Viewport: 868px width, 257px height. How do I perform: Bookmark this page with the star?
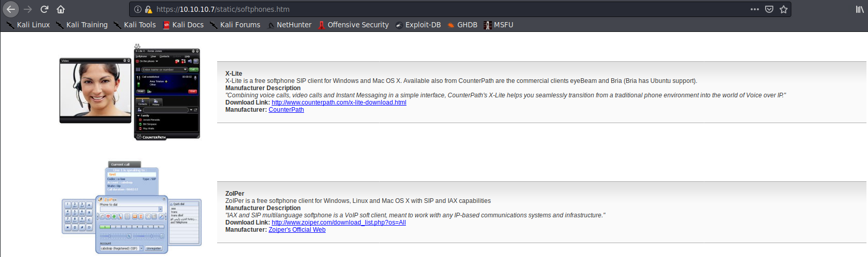coord(784,9)
